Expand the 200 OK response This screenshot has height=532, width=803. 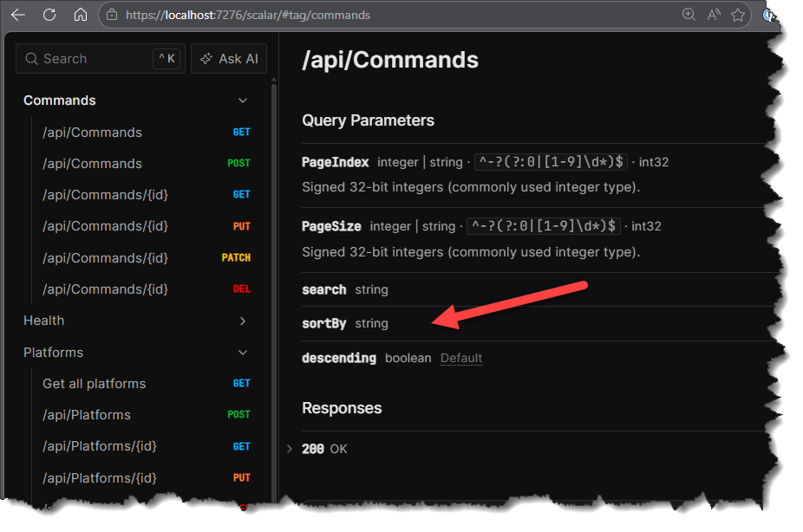290,449
